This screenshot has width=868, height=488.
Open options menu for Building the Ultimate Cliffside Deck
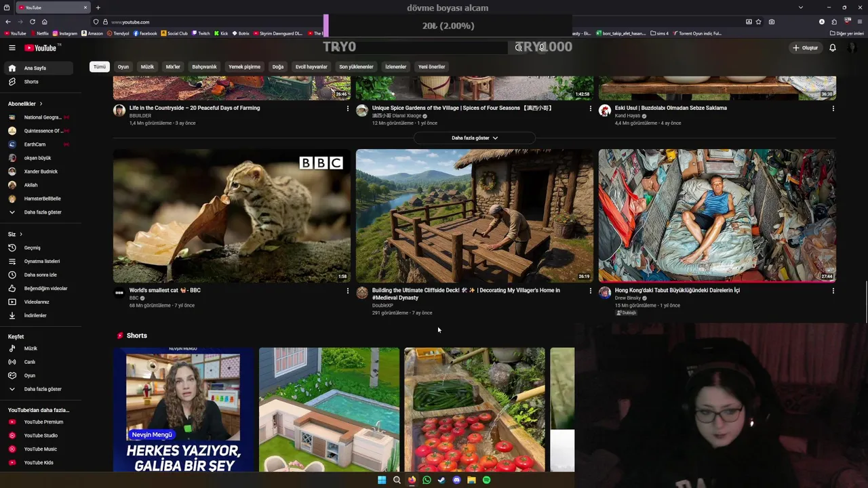click(x=591, y=291)
